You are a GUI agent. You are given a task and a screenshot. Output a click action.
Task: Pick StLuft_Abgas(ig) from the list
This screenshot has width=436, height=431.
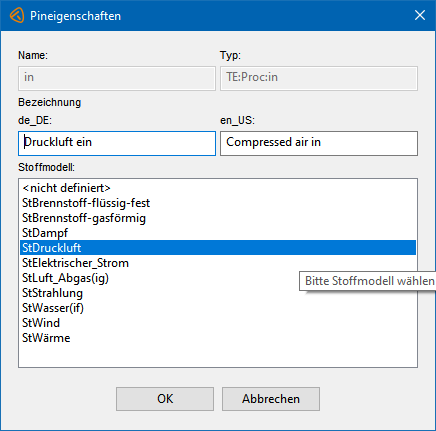click(160, 278)
